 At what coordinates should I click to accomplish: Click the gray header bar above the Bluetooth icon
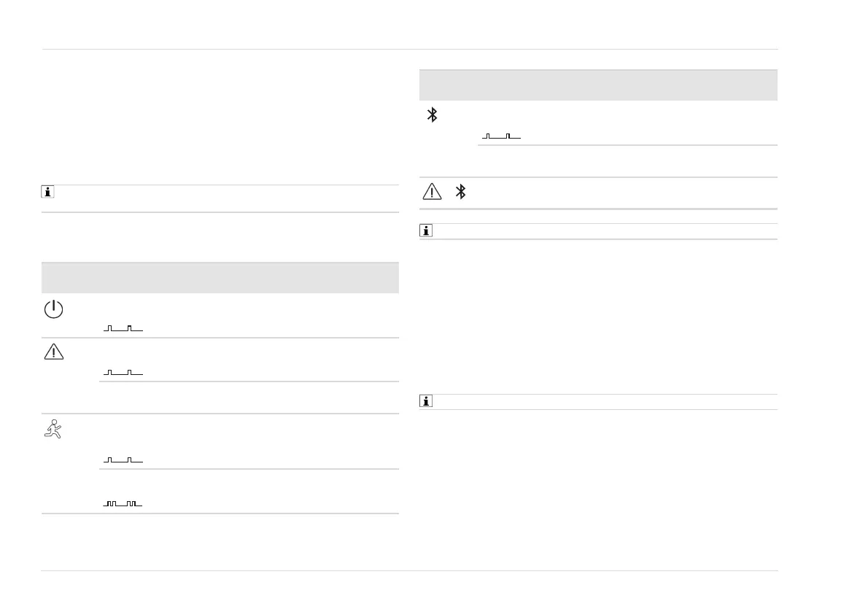(598, 85)
